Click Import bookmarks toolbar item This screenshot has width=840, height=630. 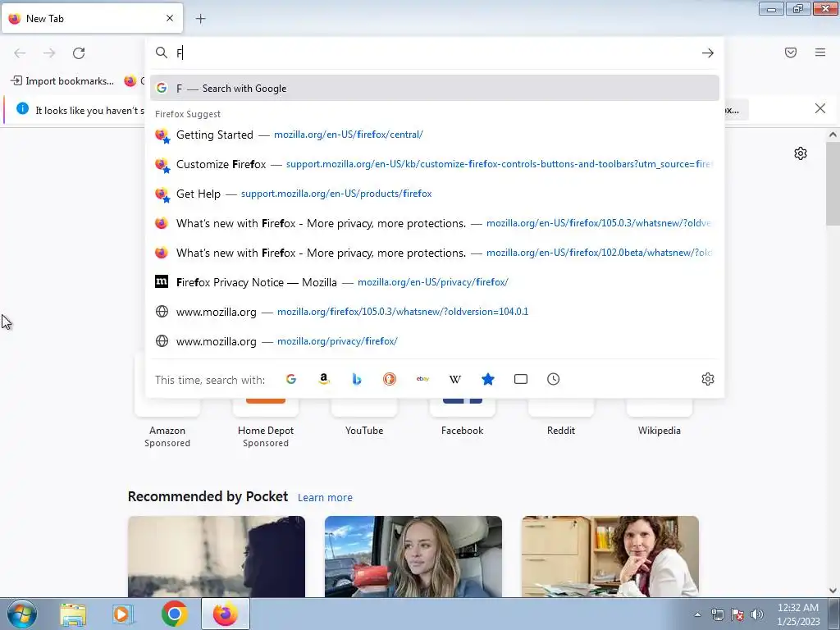[62, 81]
